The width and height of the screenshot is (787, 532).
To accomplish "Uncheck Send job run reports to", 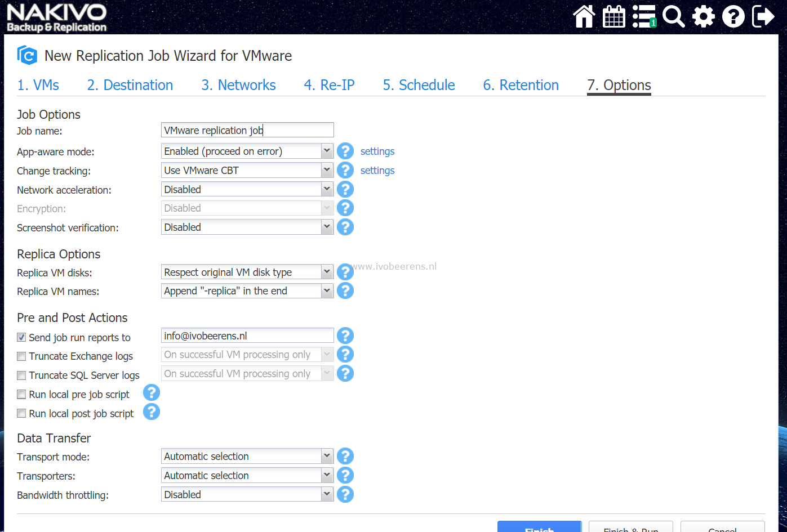I will (x=21, y=337).
